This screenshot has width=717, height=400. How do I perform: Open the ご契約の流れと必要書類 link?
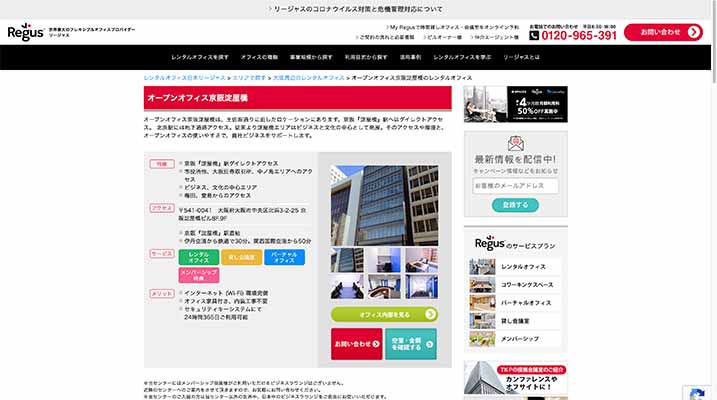point(385,37)
